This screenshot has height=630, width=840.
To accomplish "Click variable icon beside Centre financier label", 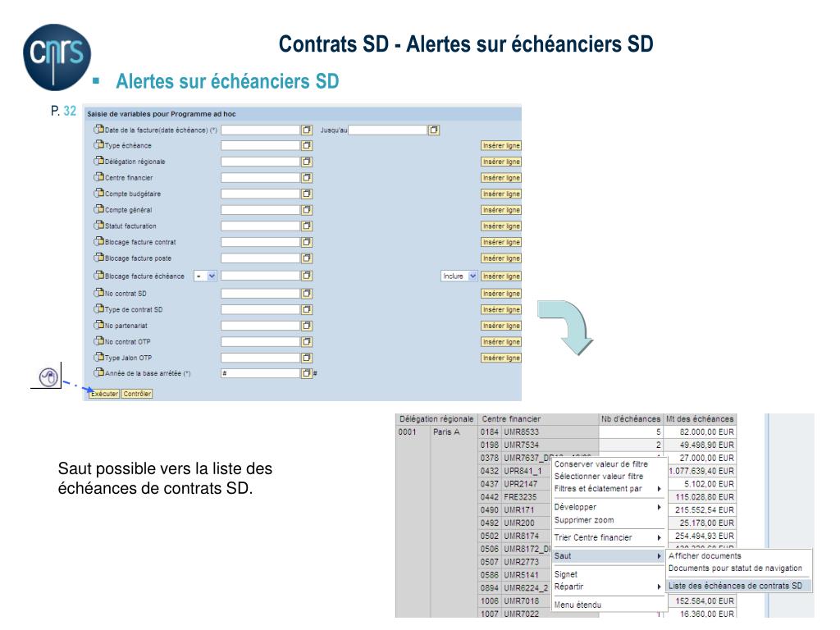I will pyautogui.click(x=98, y=177).
